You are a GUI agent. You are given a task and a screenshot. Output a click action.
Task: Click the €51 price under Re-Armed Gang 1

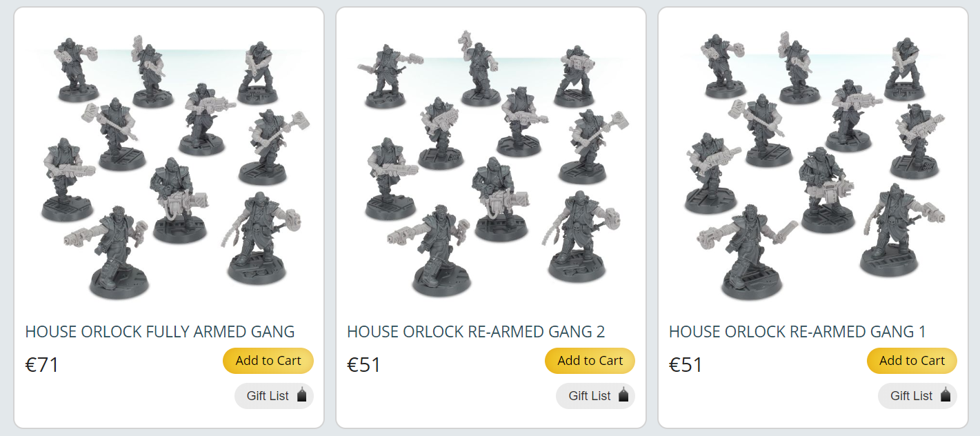click(x=686, y=364)
